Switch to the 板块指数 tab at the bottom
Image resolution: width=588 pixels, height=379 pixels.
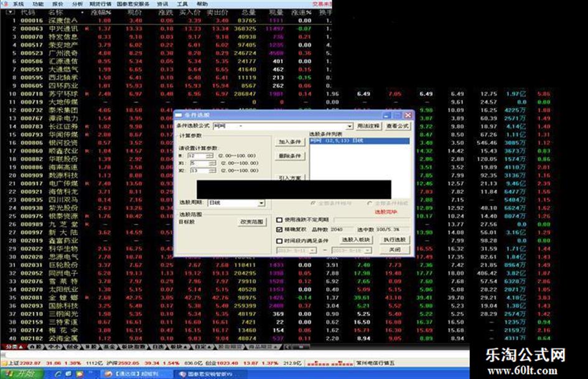pyautogui.click(x=134, y=347)
